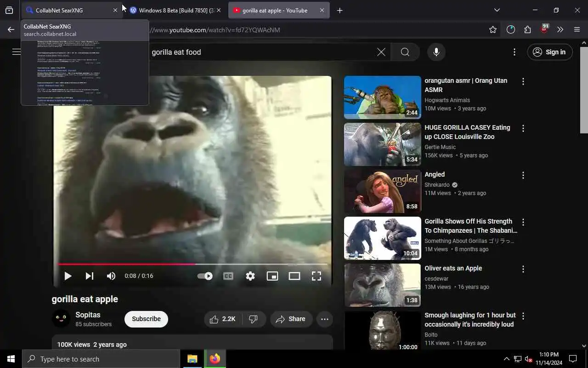Open Firefox from the taskbar
Screen dimensions: 588x368
[215, 359]
